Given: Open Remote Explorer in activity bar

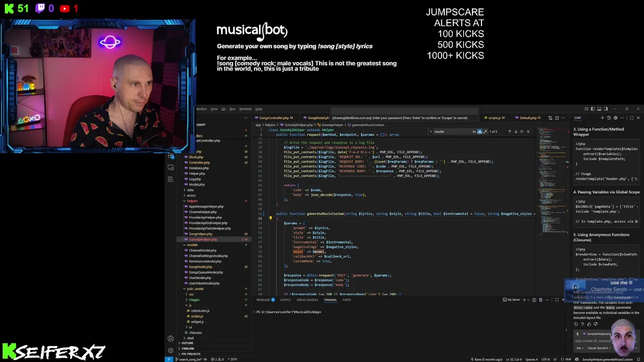Looking at the screenshot, I should click(171, 167).
